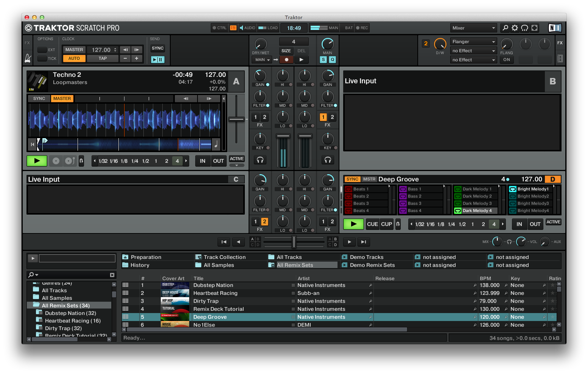The width and height of the screenshot is (588, 374).
Task: Open second no Effect dropdown
Action: [x=473, y=51]
